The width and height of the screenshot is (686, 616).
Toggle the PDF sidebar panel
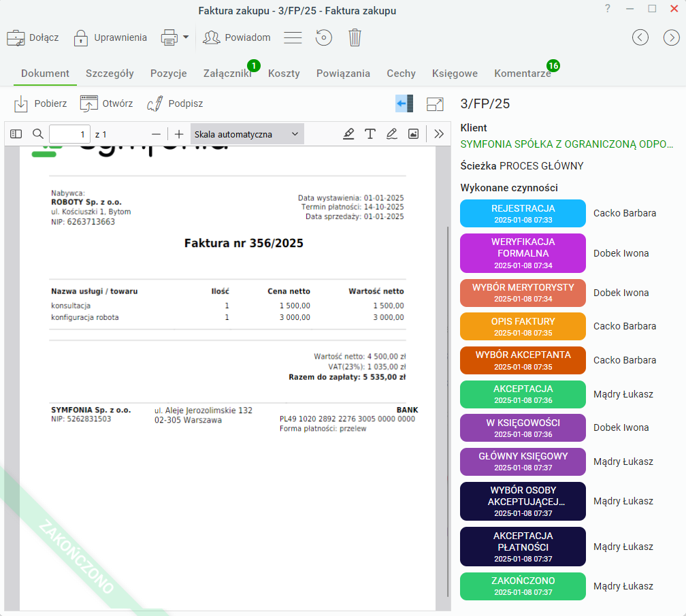point(16,134)
